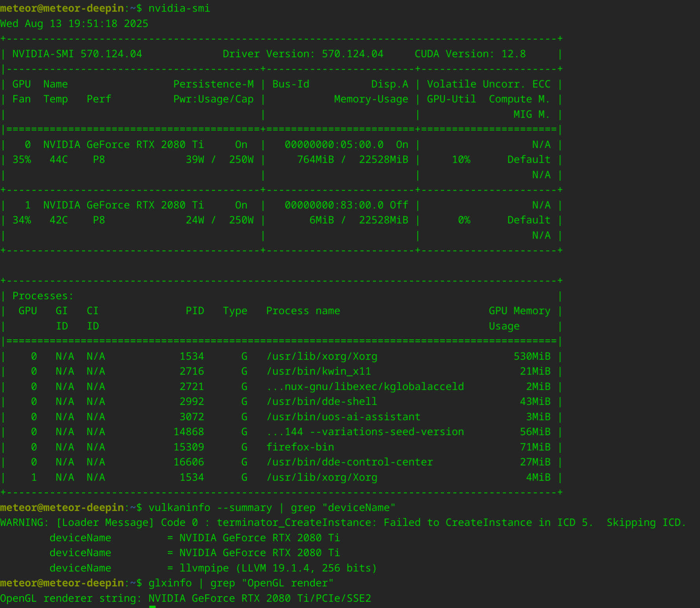
Task: Click PID "15309" in the process table
Action: [x=189, y=447]
